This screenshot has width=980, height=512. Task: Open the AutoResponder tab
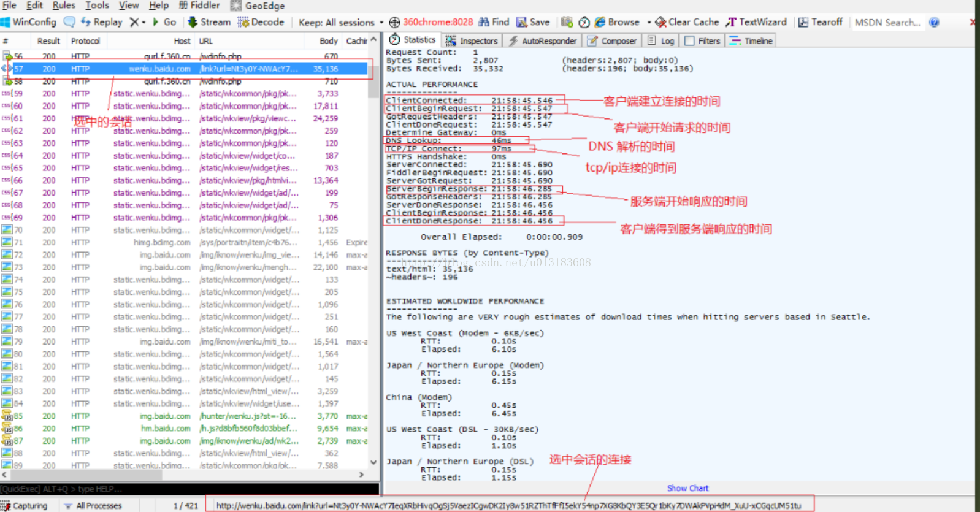tap(543, 40)
